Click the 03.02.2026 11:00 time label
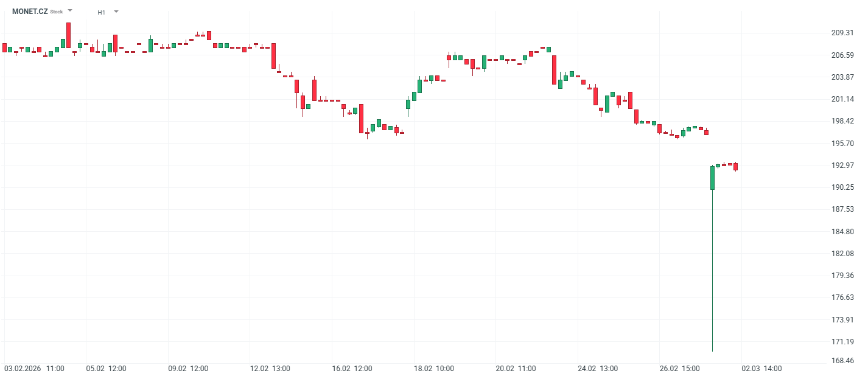868x379 pixels. 34,369
